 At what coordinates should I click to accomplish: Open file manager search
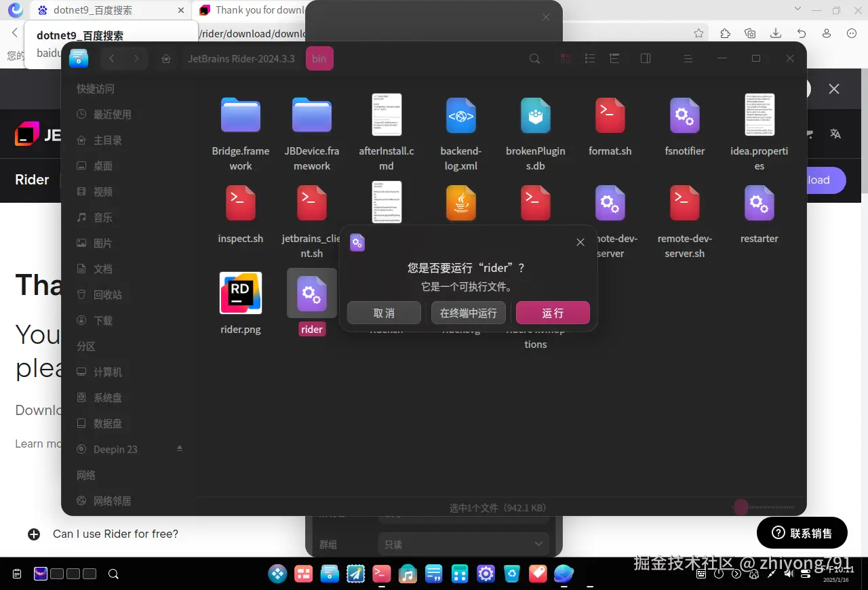click(x=534, y=59)
